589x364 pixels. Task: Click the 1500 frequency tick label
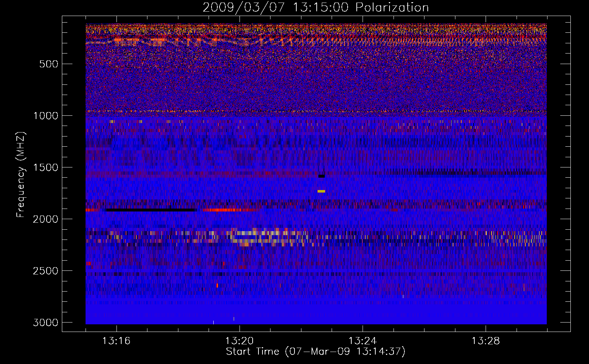pyautogui.click(x=46, y=167)
